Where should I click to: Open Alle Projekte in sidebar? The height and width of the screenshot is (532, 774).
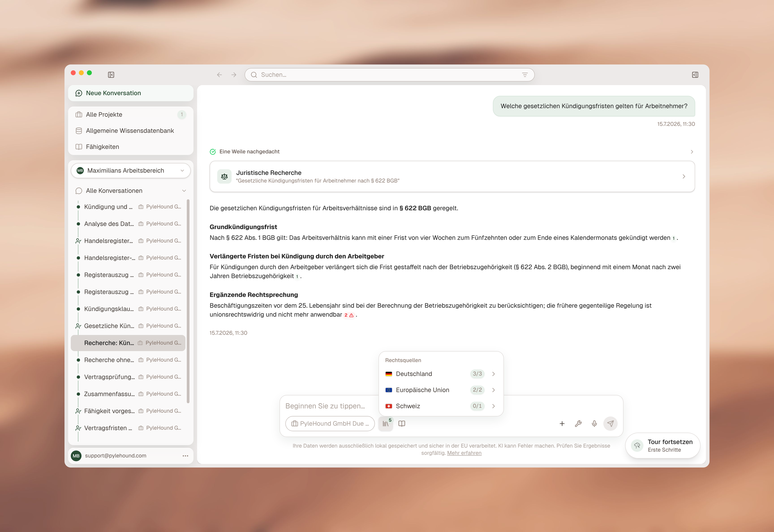131,114
